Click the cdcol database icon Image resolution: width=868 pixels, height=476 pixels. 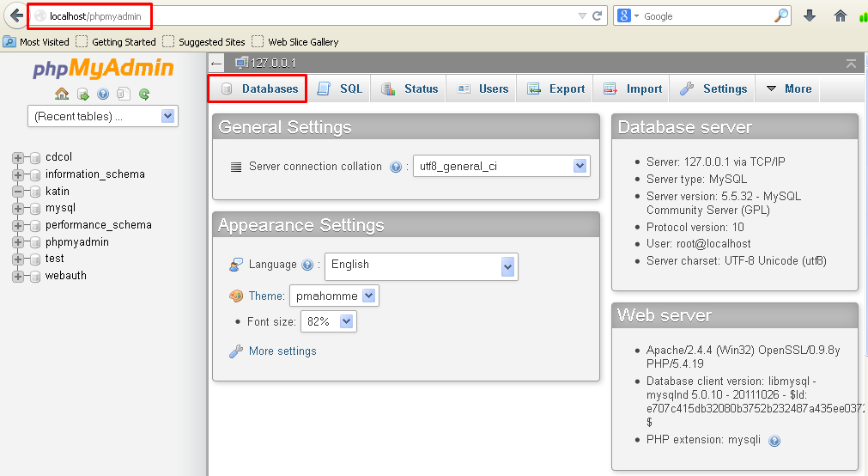[35, 158]
